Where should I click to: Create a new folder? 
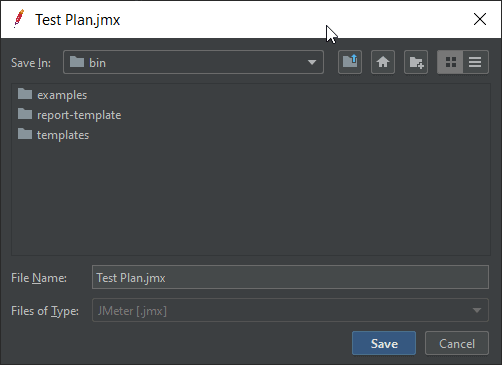click(416, 62)
